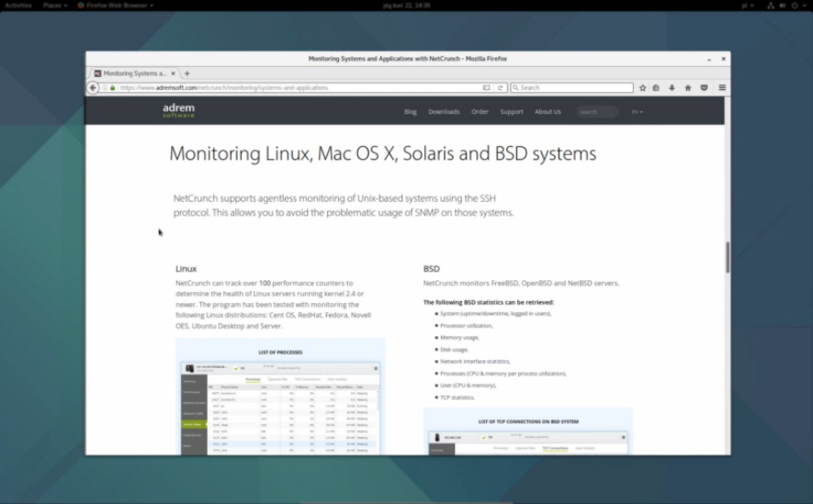Open Support in the site navigation
This screenshot has width=813, height=504.
(512, 111)
